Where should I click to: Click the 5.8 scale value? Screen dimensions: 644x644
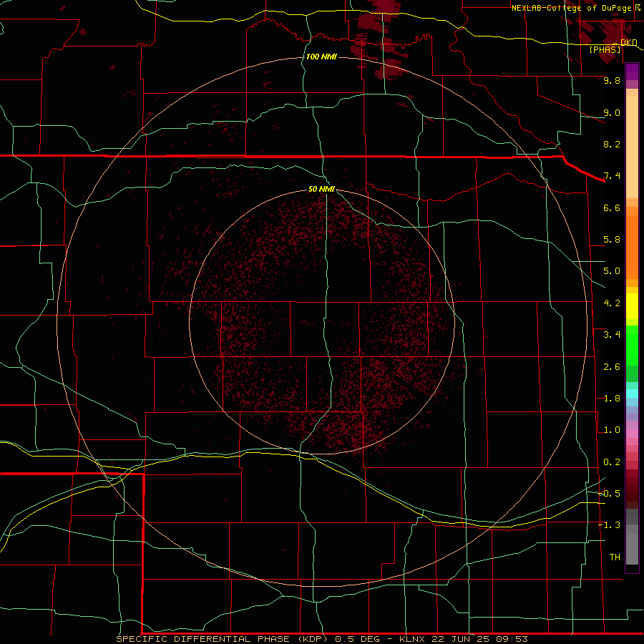[x=612, y=240]
